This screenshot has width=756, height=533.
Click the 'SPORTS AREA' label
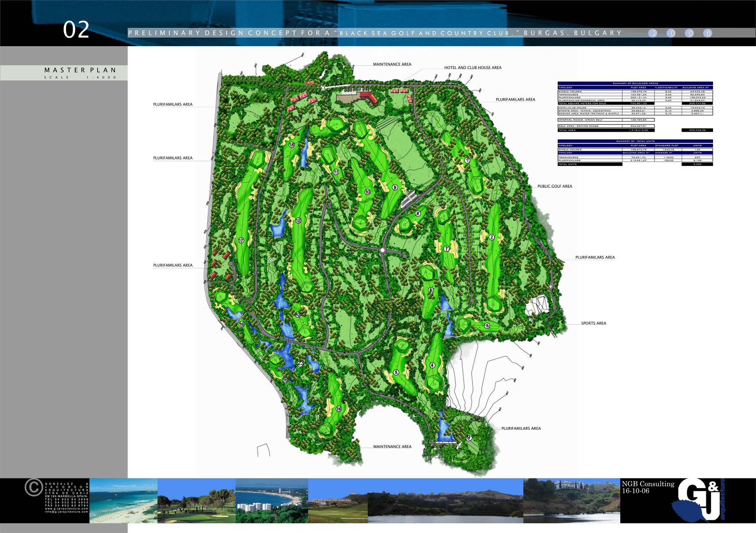pyautogui.click(x=593, y=323)
